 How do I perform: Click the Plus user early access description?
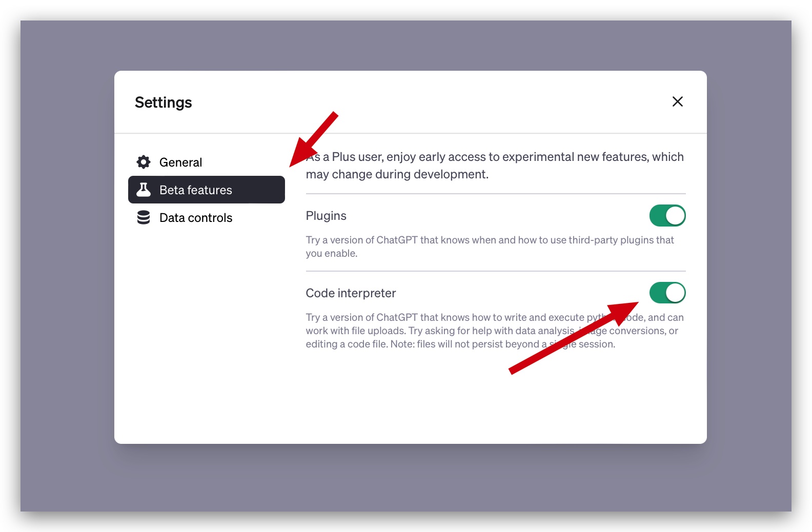point(495,166)
